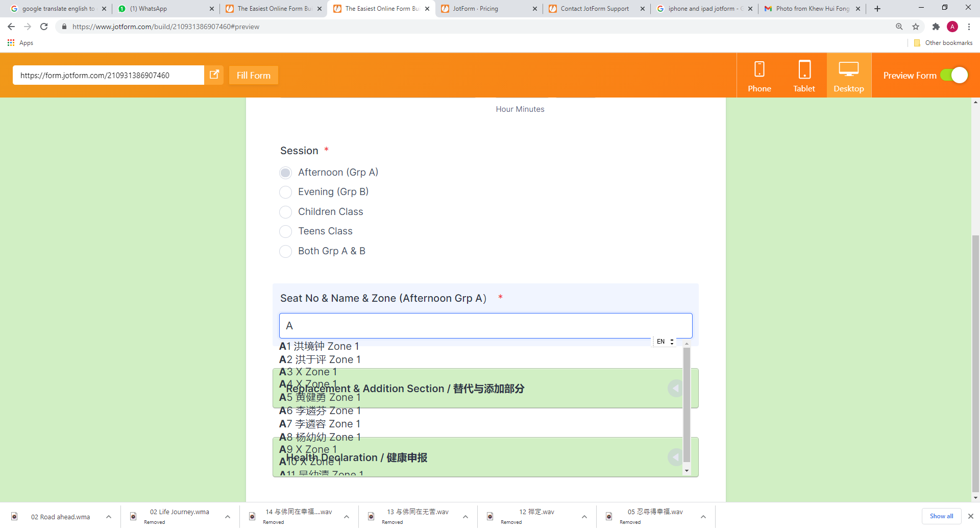Click the Fill Form button
980x531 pixels.
pos(253,75)
